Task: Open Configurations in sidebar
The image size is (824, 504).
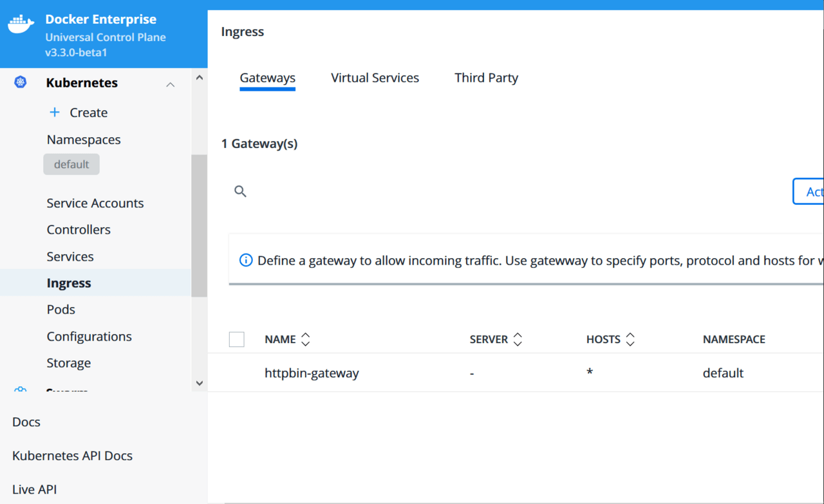Action: pos(89,336)
